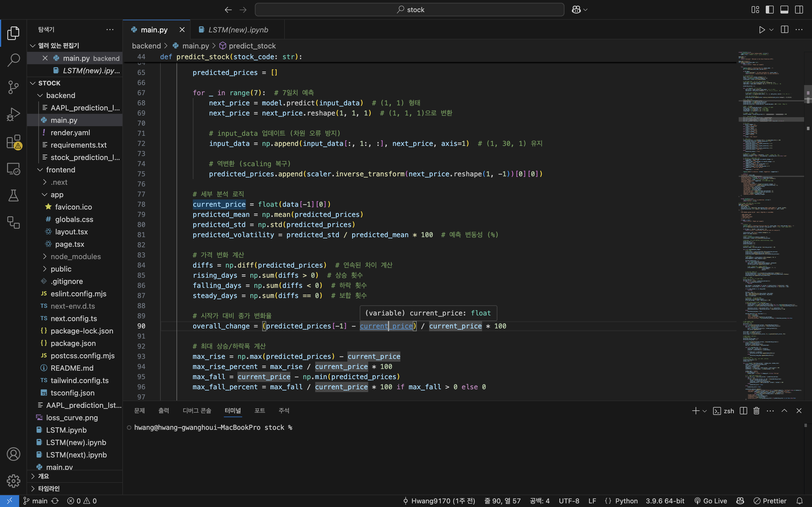812x507 pixels.
Task: Open the Extensions view
Action: (14, 141)
